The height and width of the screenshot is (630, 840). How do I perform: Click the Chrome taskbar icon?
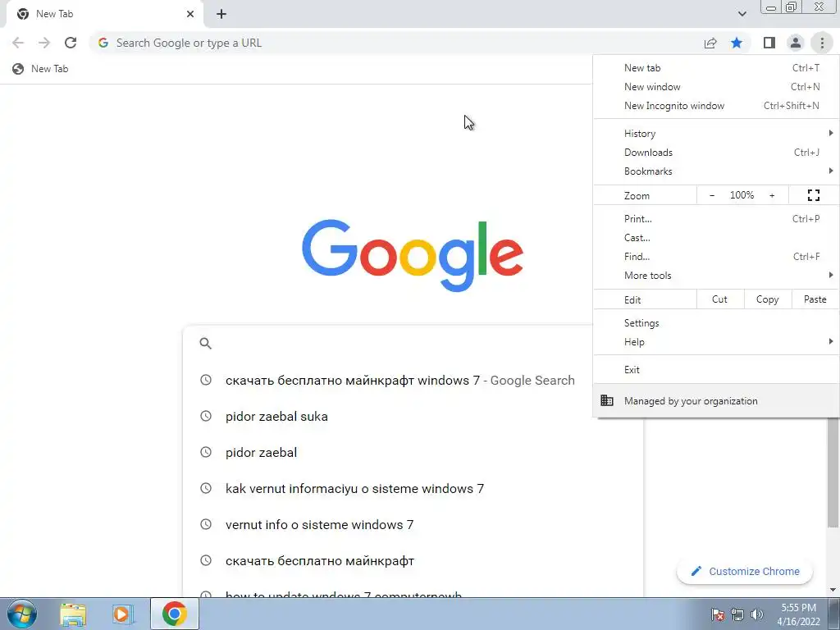(174, 614)
